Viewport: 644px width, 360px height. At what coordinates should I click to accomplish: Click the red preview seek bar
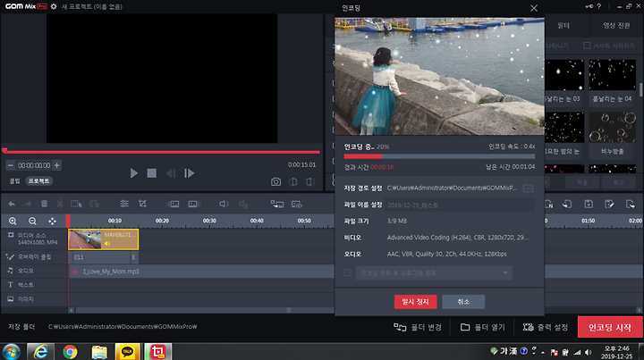[162, 152]
